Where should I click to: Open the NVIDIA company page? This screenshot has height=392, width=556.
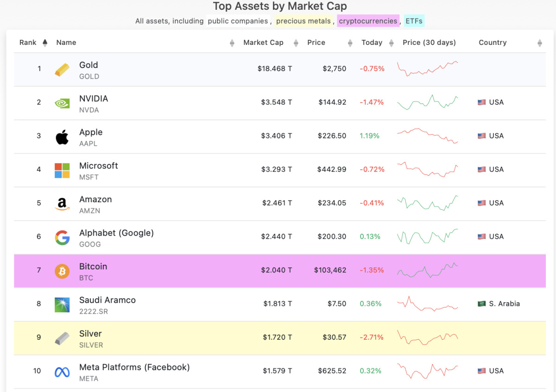tap(94, 99)
